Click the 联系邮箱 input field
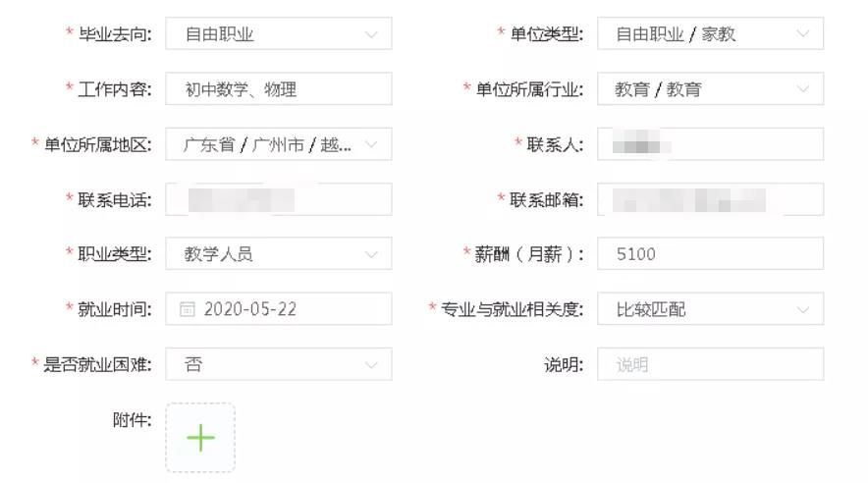 pyautogui.click(x=709, y=199)
